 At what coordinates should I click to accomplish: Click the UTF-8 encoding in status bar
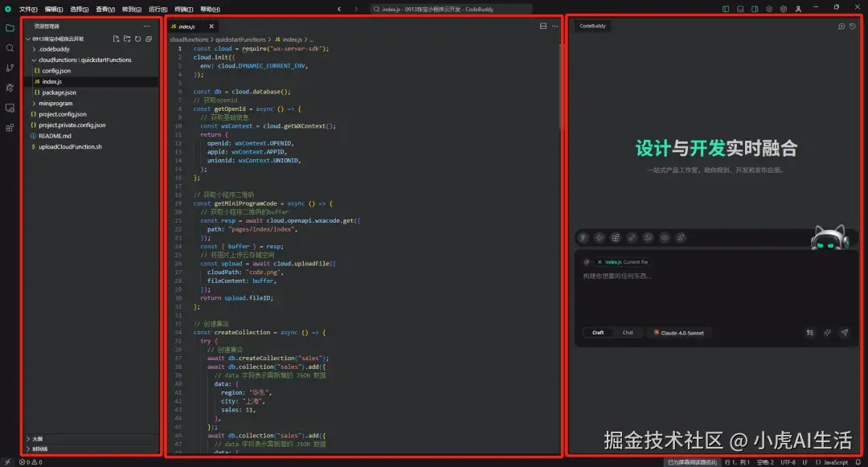[x=788, y=462]
